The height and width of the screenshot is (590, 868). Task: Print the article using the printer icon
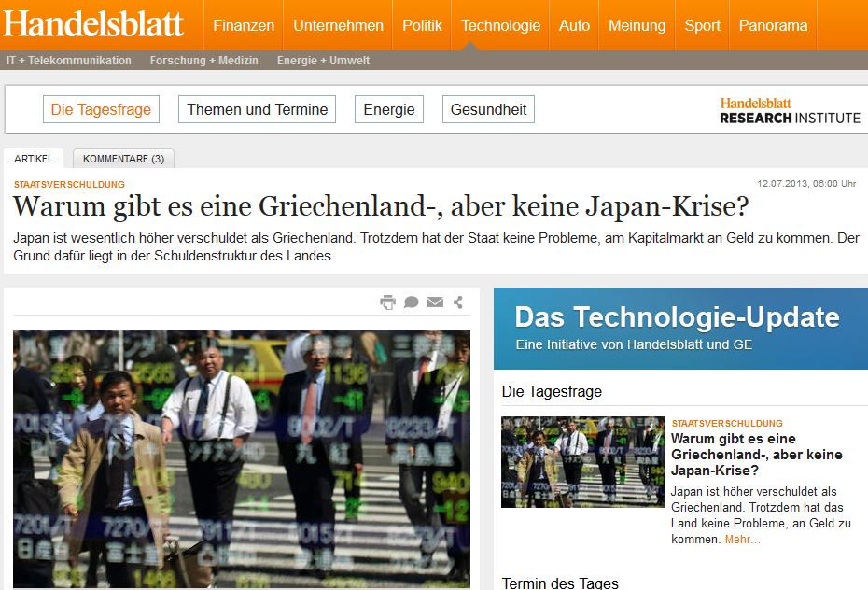point(386,302)
